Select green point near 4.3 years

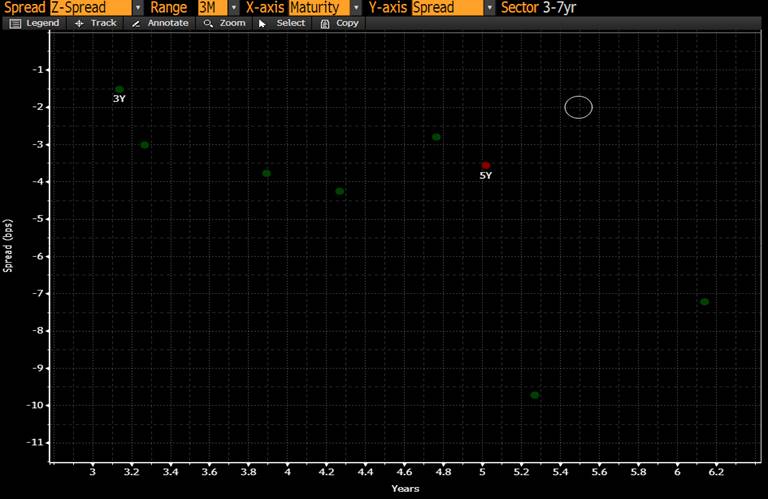tap(340, 191)
